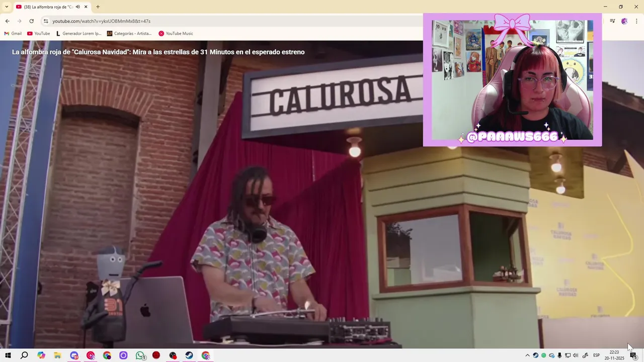Open the red circular app next to File Explorer
This screenshot has width=644, height=362.
[x=91, y=355]
